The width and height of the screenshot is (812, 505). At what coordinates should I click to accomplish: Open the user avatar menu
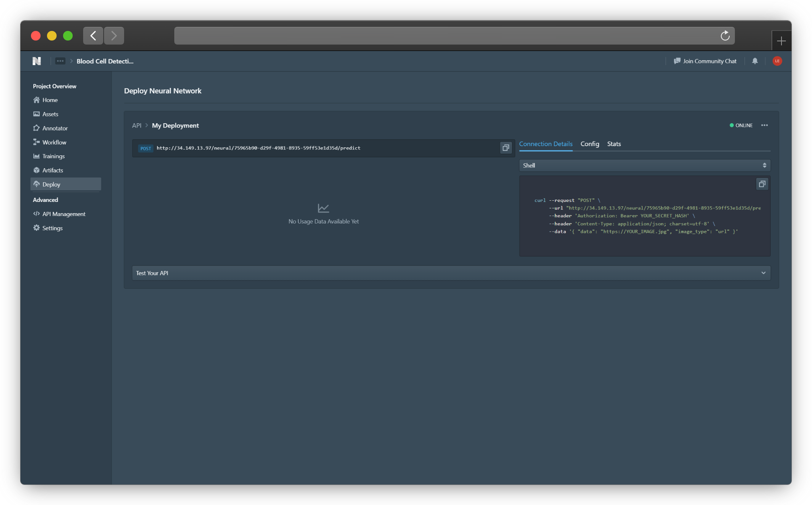tap(777, 61)
